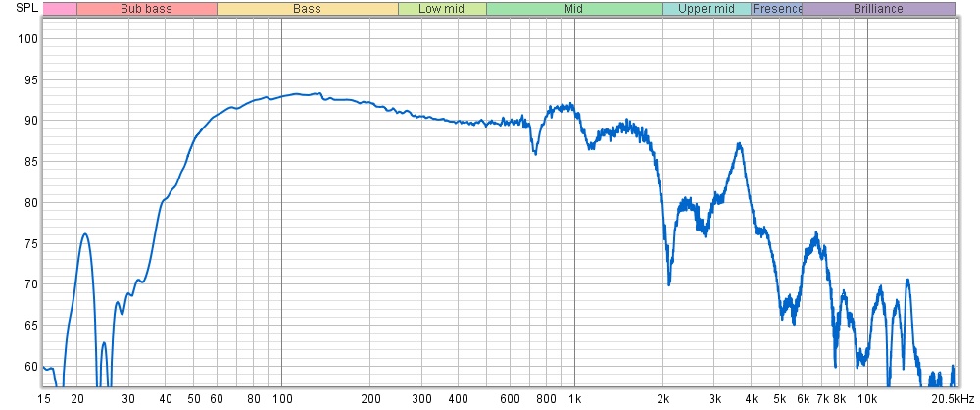980x410 pixels.
Task: Select the 95 SPL axis label
Action: coord(32,80)
